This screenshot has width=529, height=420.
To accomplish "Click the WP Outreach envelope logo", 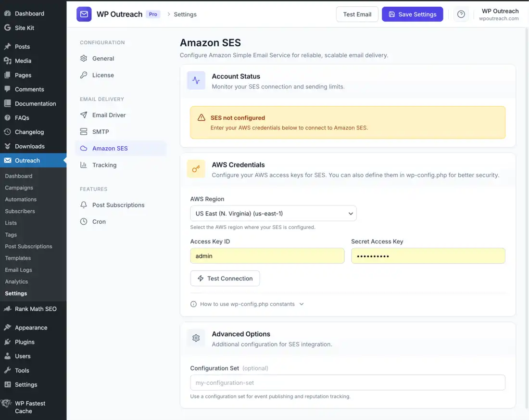I will tap(84, 14).
